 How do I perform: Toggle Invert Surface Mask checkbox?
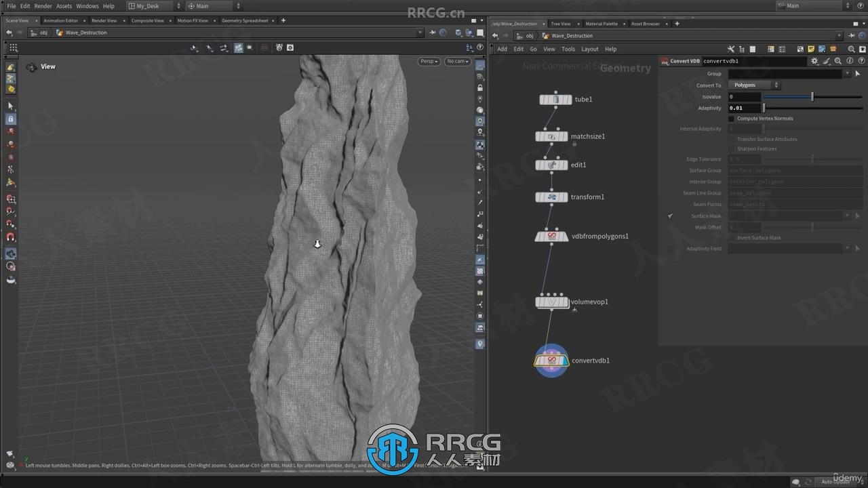click(732, 238)
